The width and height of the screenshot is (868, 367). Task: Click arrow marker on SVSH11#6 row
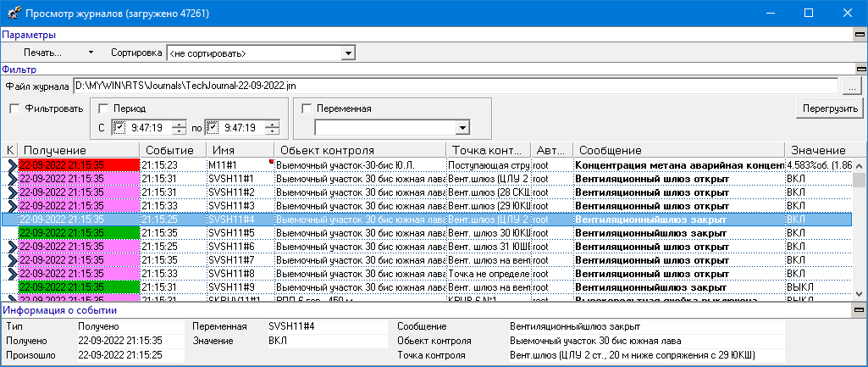pos(12,247)
